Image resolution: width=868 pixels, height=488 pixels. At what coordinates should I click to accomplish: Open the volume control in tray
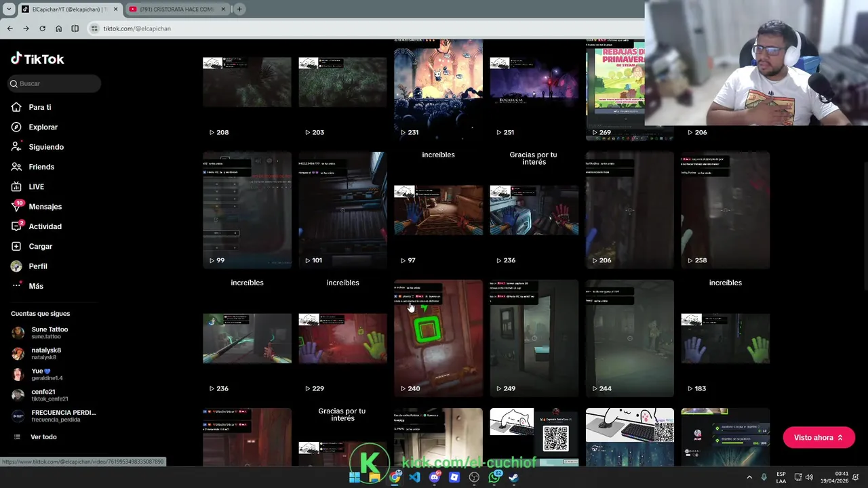(x=809, y=477)
